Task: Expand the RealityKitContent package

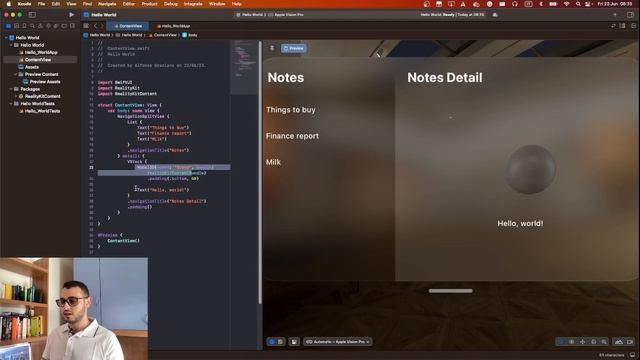Action: click(16, 96)
